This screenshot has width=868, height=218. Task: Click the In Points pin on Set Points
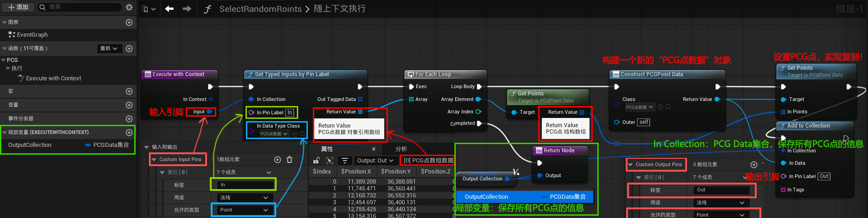[x=783, y=112]
